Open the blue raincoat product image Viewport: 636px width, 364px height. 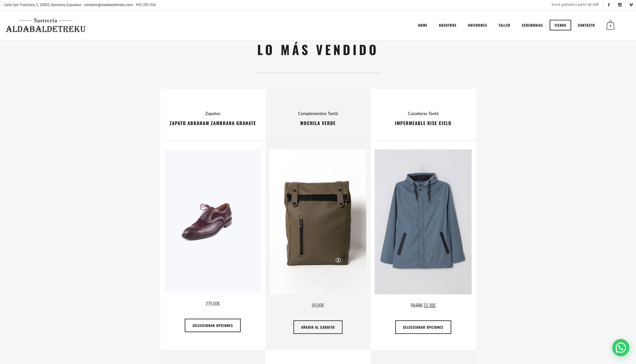pyautogui.click(x=423, y=222)
